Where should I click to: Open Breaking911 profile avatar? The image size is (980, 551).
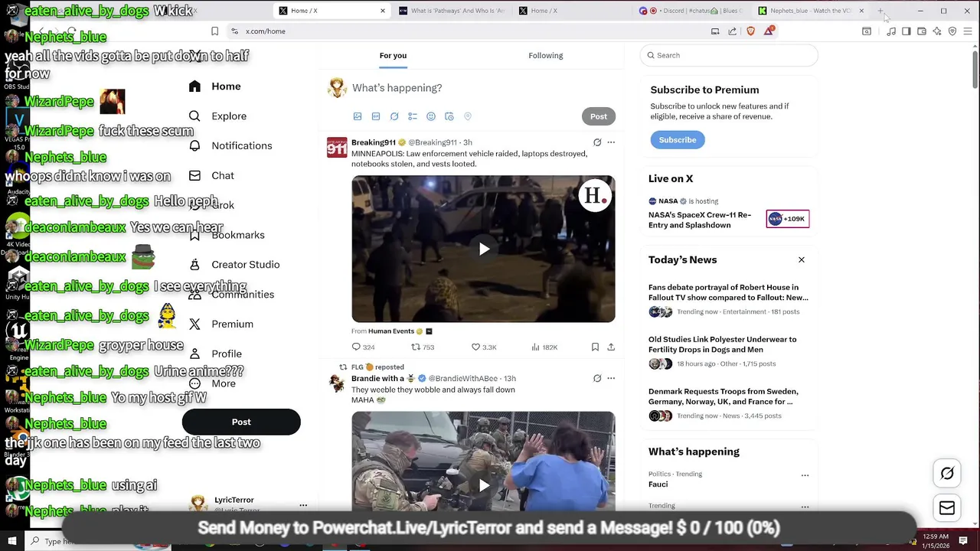pos(337,148)
